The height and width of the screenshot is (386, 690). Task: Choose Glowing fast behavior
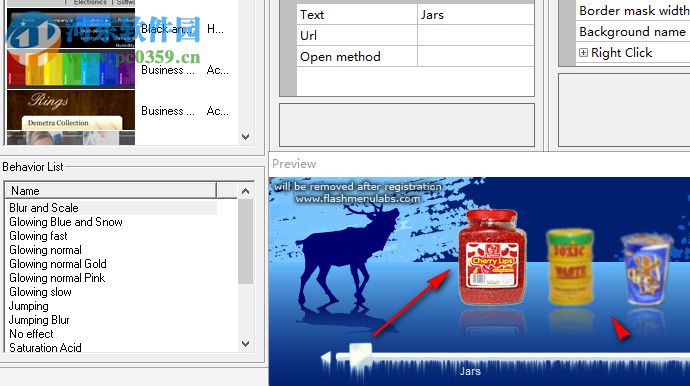(x=38, y=236)
